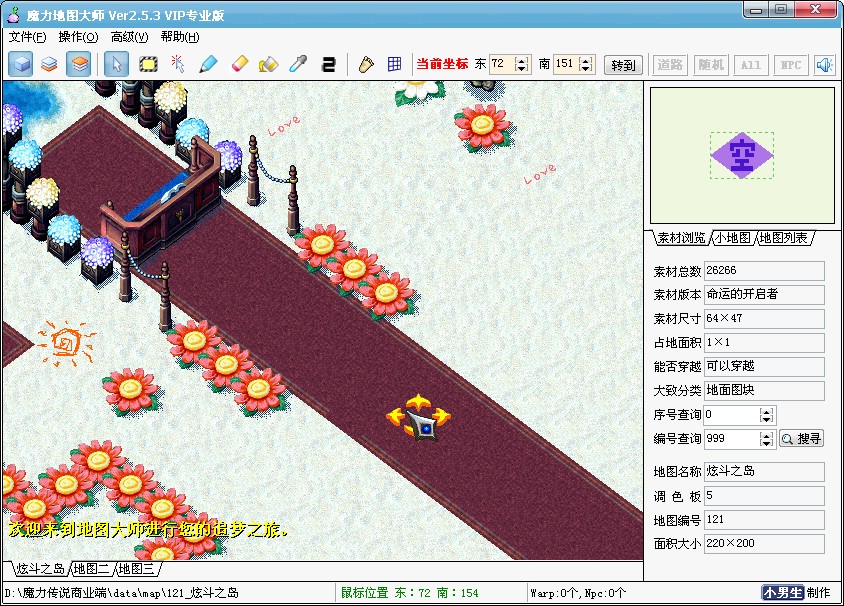Open the 文件(F) menu

coord(28,37)
